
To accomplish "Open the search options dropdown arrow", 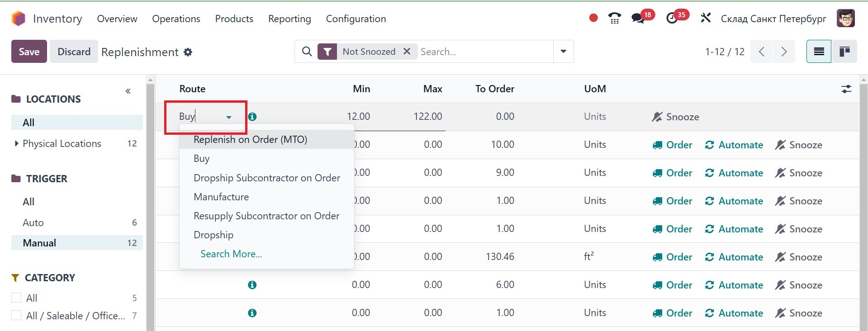I will coord(563,52).
